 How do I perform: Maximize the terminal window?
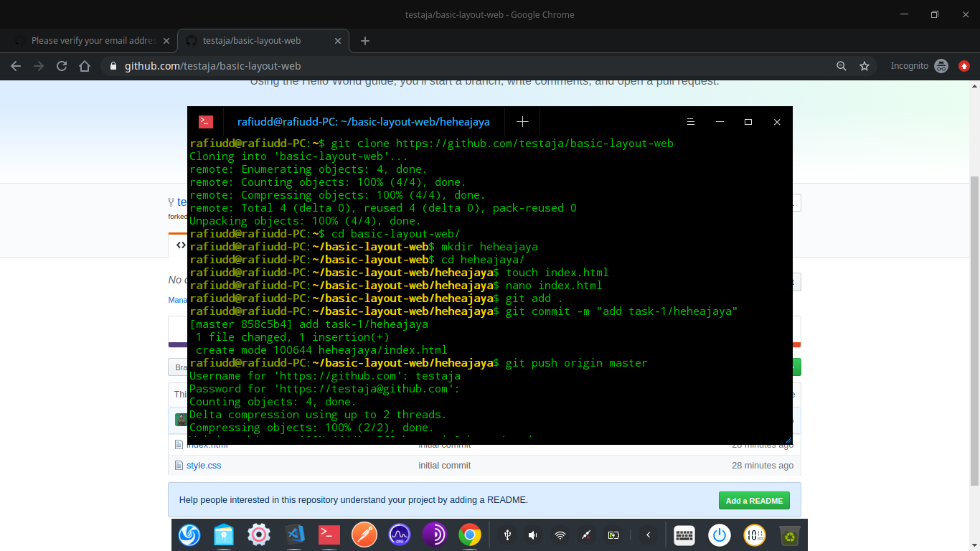pyautogui.click(x=748, y=122)
